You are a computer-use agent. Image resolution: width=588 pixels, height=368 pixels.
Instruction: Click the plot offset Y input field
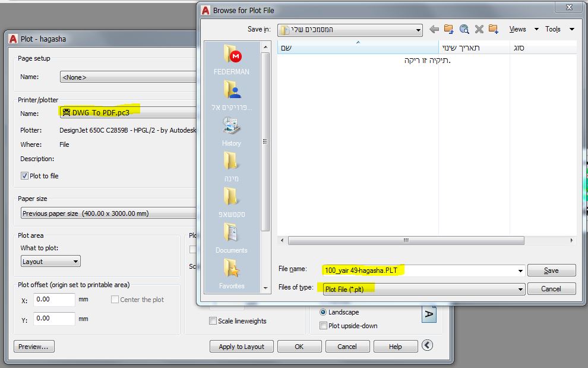pyautogui.click(x=54, y=319)
